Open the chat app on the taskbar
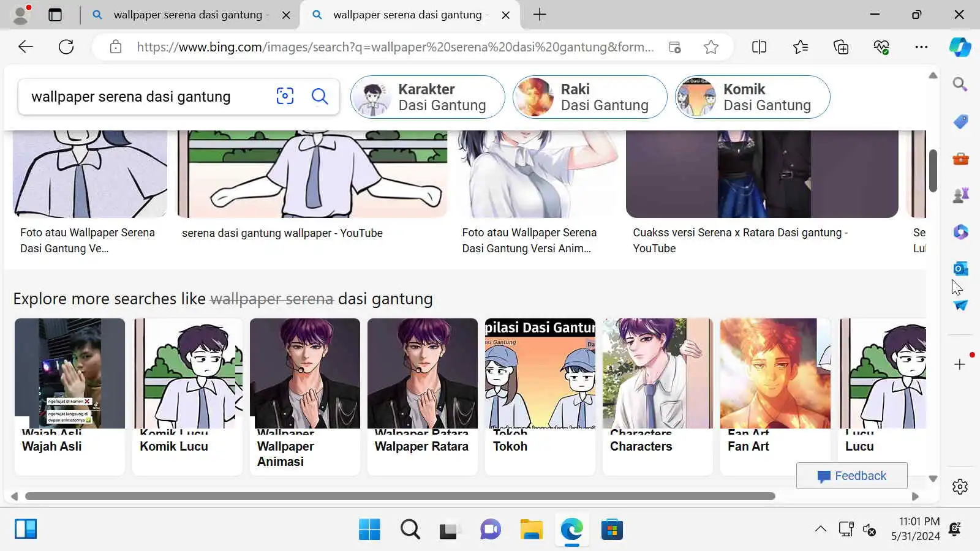Screen dimensions: 980x551 coord(491,530)
